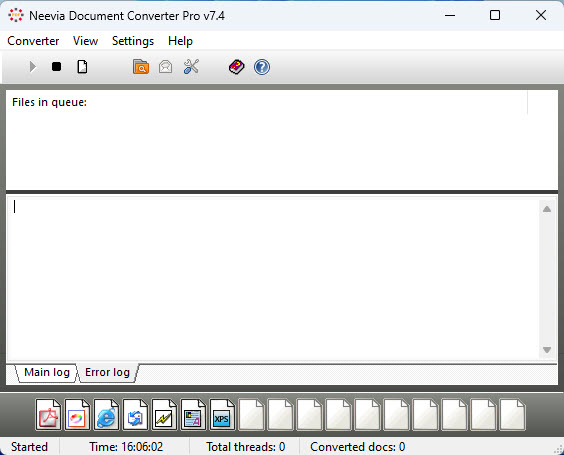
Task: Click inside the log text area
Action: (x=273, y=279)
